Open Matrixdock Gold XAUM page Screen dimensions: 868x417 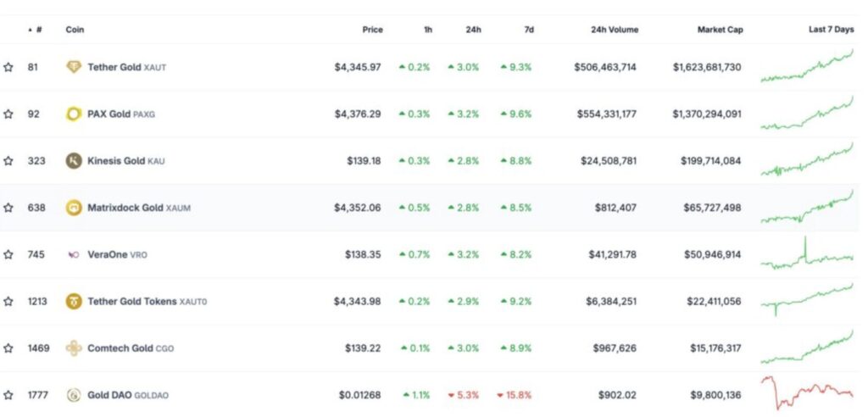(139, 208)
